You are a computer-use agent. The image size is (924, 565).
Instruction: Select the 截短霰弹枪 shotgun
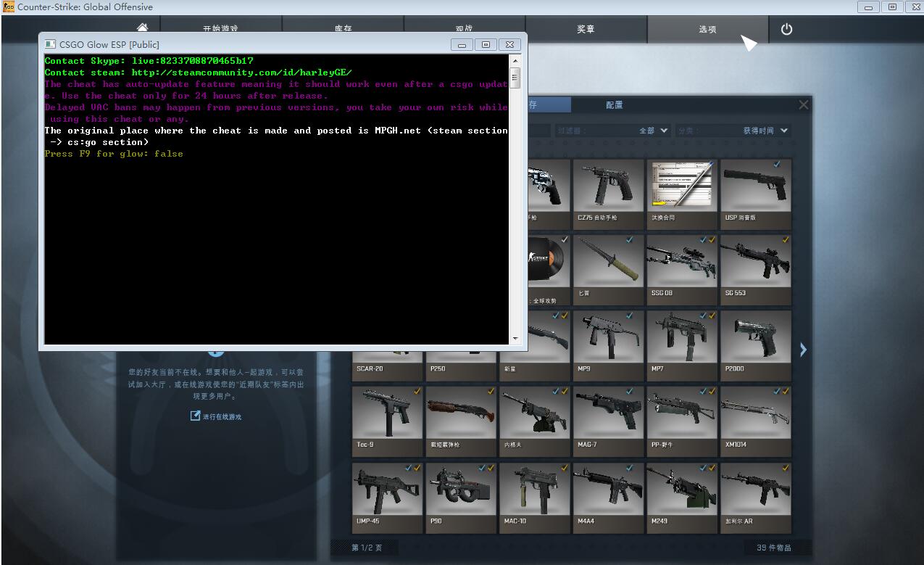tap(461, 421)
